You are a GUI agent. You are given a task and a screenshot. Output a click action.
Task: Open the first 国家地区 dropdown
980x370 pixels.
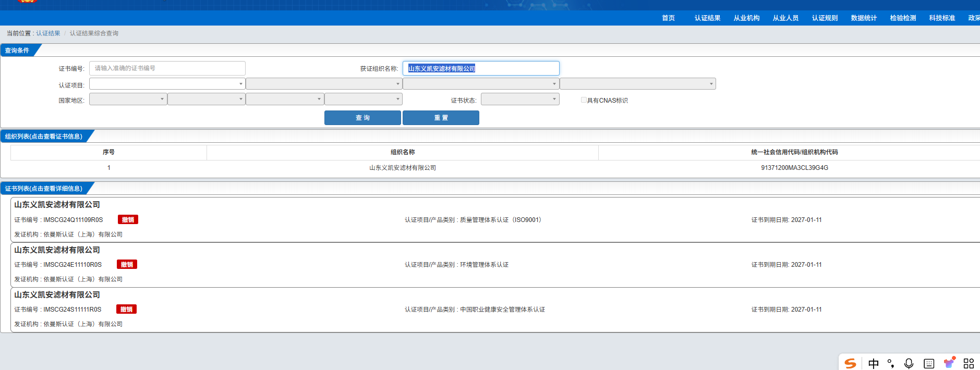point(128,99)
